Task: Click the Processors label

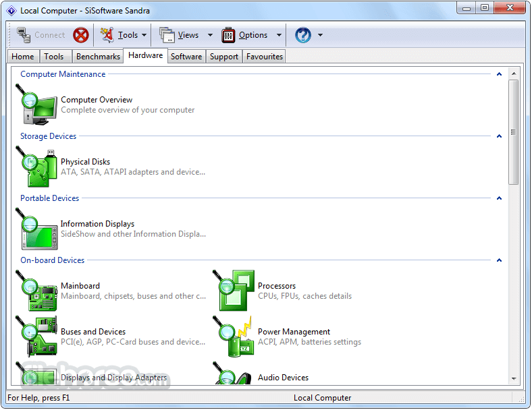Action: (277, 286)
